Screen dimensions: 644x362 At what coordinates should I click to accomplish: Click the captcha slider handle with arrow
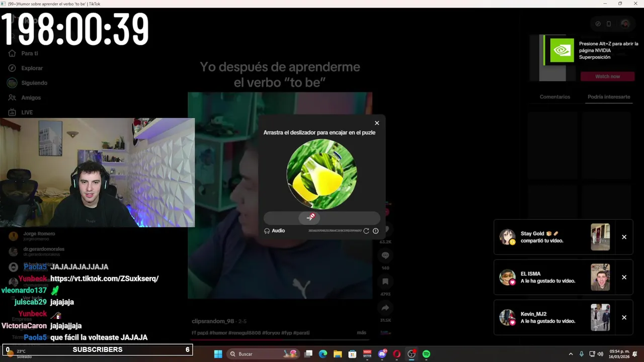point(310,217)
